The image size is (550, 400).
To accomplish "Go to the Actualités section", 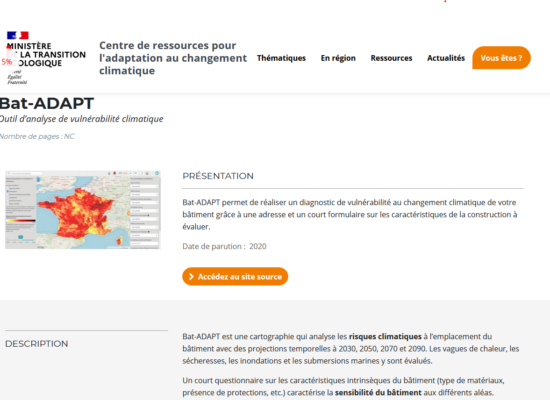I will pos(446,58).
